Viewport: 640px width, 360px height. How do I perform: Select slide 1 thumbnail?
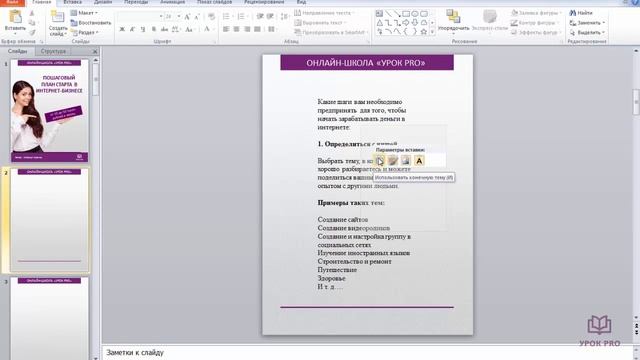click(49, 111)
